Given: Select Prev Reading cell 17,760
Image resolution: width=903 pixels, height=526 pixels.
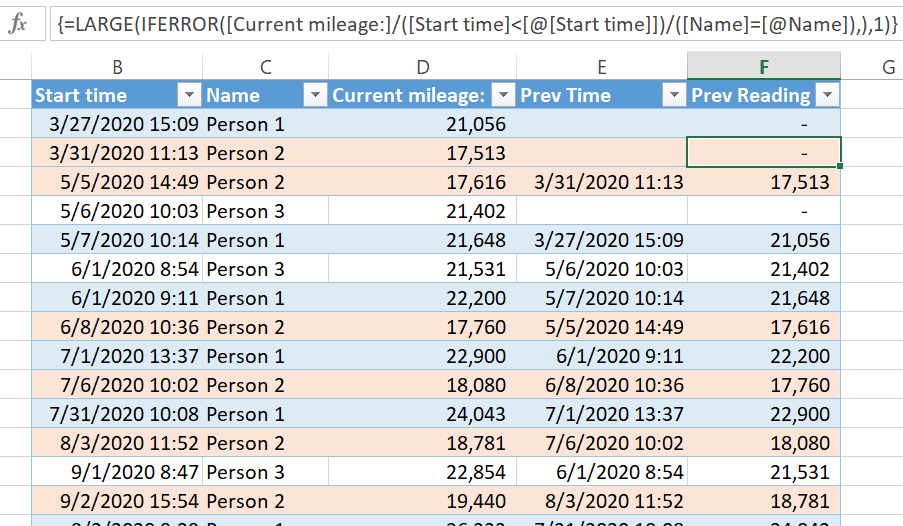Looking at the screenshot, I should tap(764, 385).
